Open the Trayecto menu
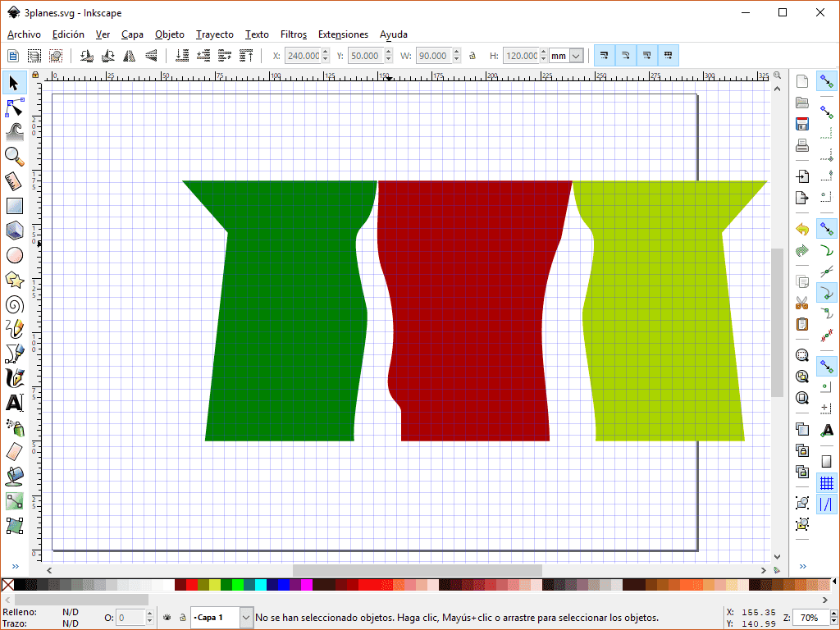 click(214, 34)
